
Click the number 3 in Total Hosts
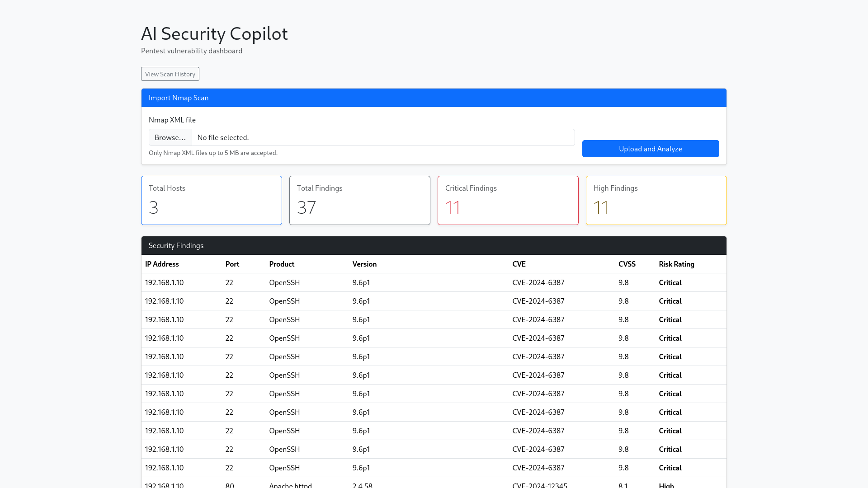point(154,207)
